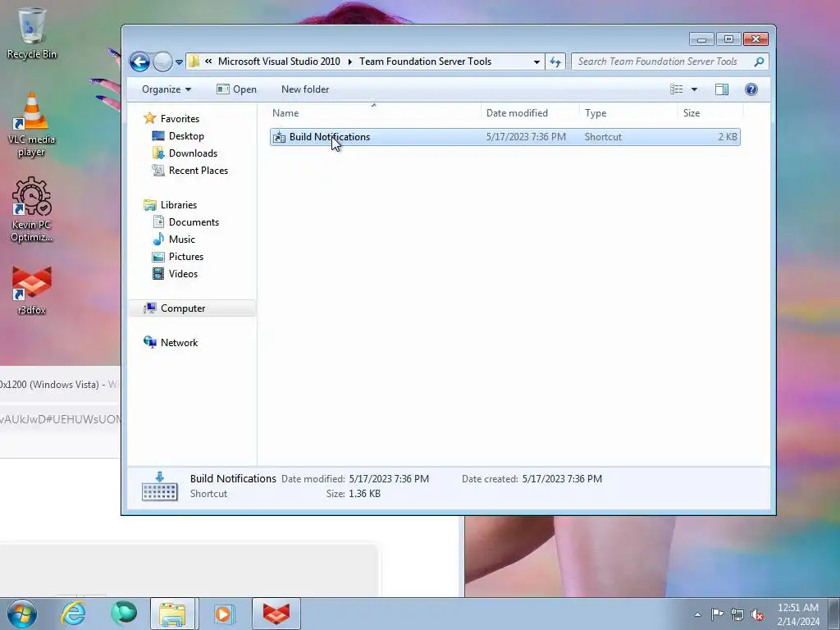Select Network in navigation pane

[x=179, y=343]
